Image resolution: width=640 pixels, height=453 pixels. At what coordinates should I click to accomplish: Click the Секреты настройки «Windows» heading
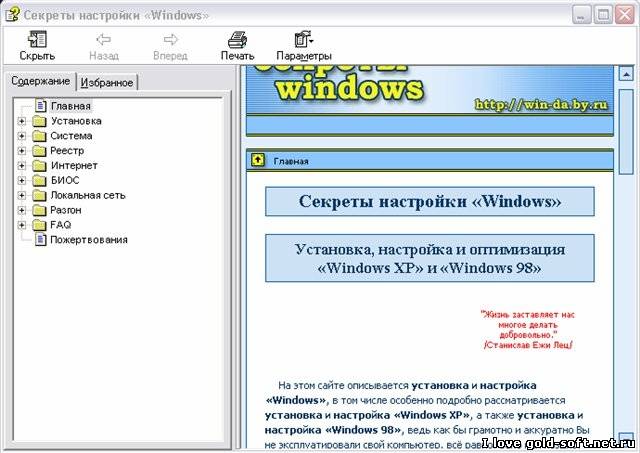[430, 201]
